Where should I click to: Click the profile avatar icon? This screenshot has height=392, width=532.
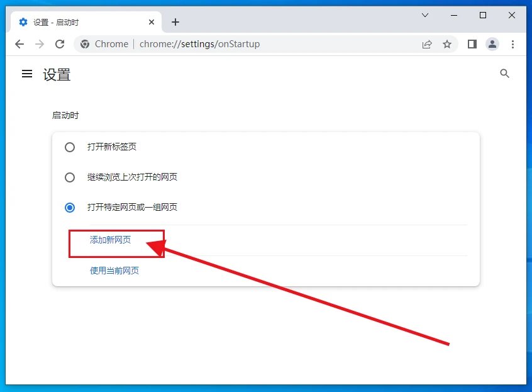[x=492, y=44]
